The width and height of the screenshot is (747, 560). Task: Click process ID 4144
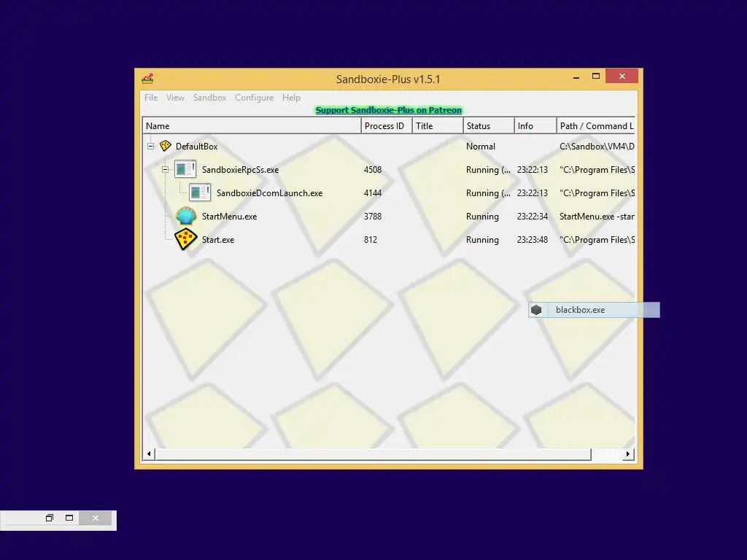pos(373,192)
